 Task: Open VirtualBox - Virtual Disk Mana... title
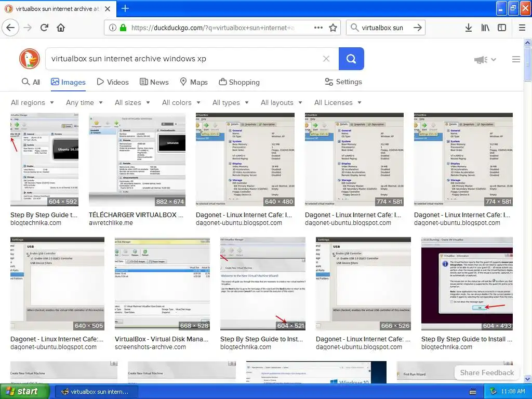pyautogui.click(x=162, y=339)
